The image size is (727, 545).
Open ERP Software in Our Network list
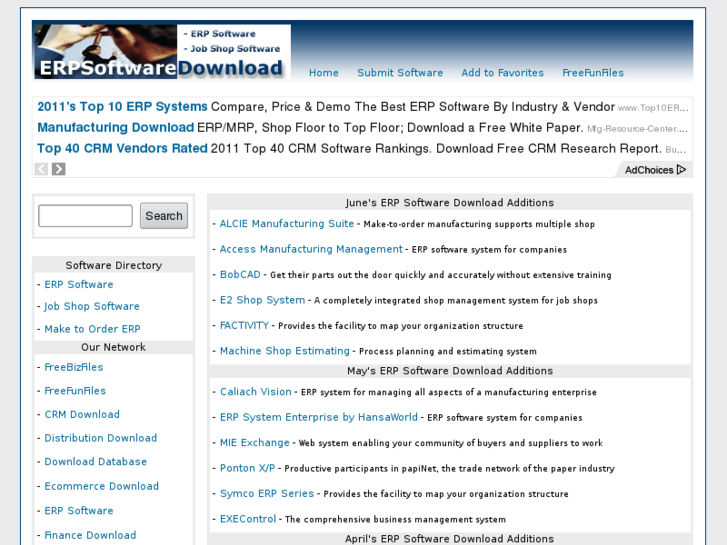coord(79,511)
